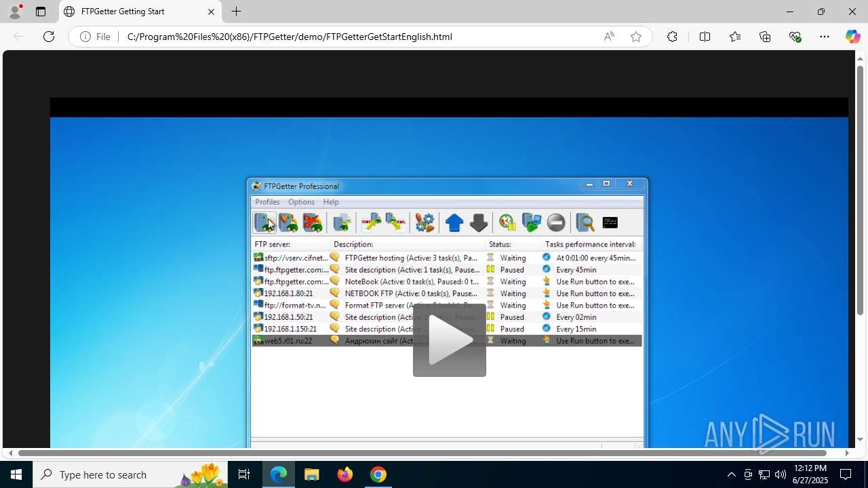Click the gray down arrow toolbar icon
Screen dimensions: 868x488
pos(478,222)
